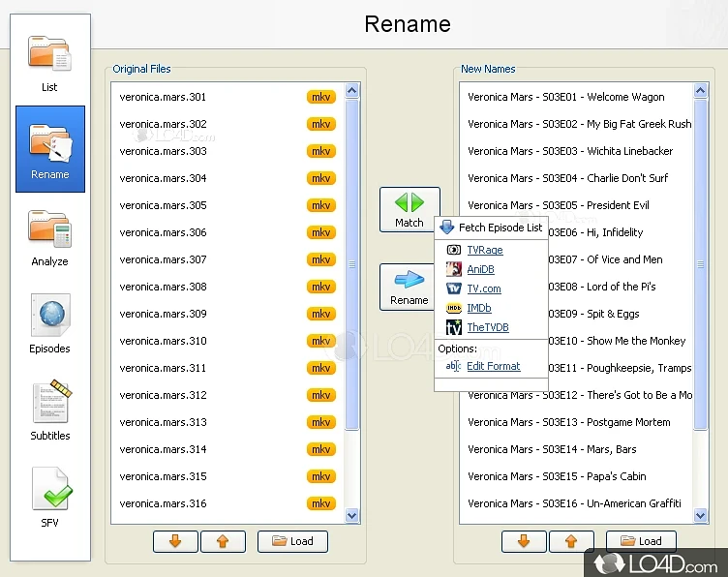Open the Episodes panel
This screenshot has width=728, height=577.
(49, 325)
